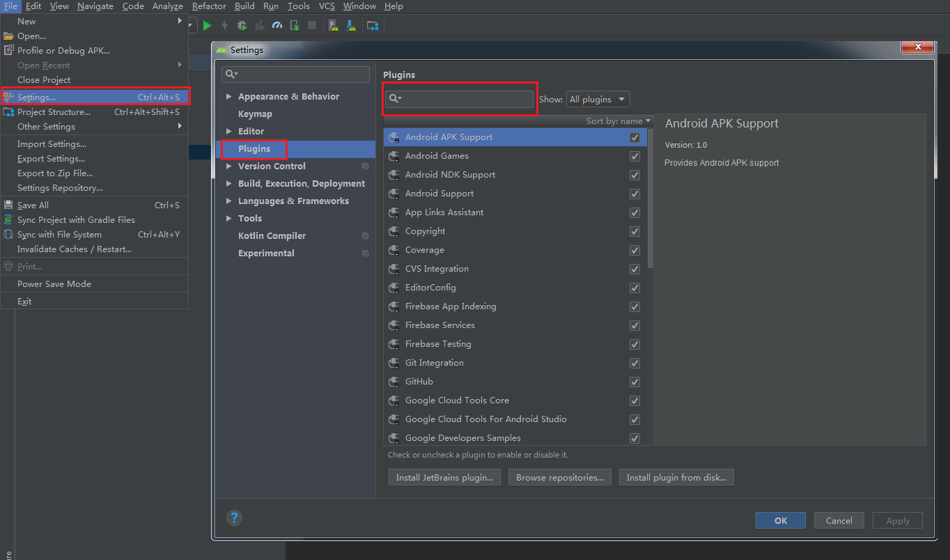This screenshot has height=560, width=950.
Task: Uncheck the Android Games plugin checkbox
Action: tap(634, 156)
